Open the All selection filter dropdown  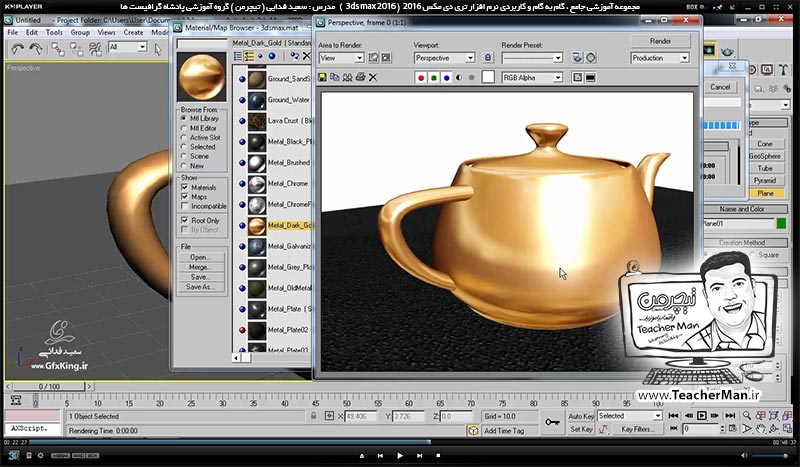(x=128, y=47)
